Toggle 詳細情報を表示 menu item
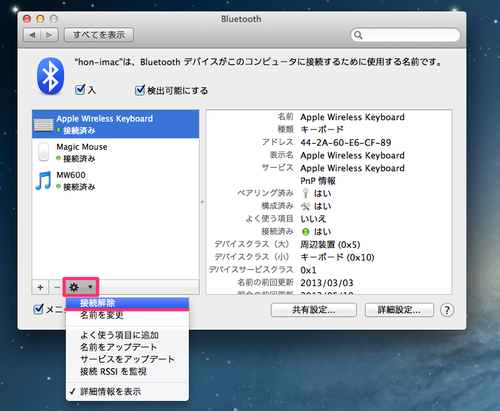Screen dimensions: 500x411 click(127, 391)
